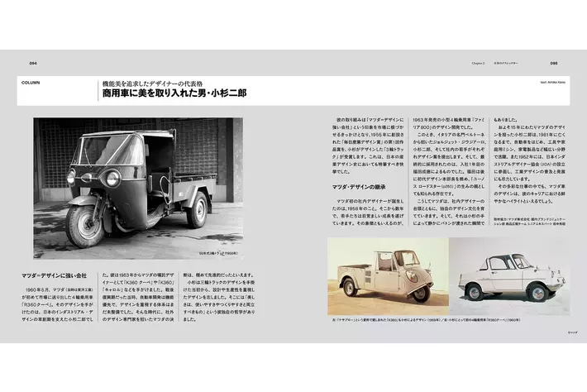The height and width of the screenshot is (392, 587).
Task: Click the paragraph starting こうしてマツダは、社内デザイナーの
Action: pyautogui.click(x=449, y=213)
